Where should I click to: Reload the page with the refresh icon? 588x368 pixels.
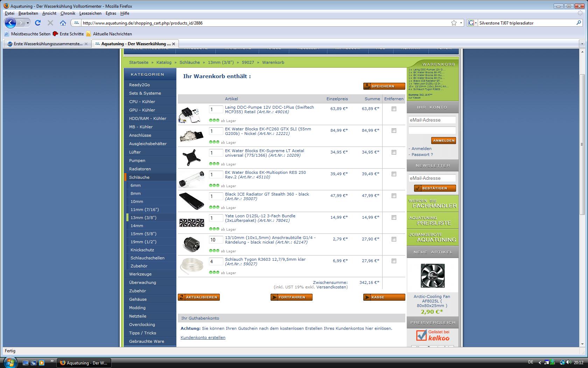click(38, 23)
